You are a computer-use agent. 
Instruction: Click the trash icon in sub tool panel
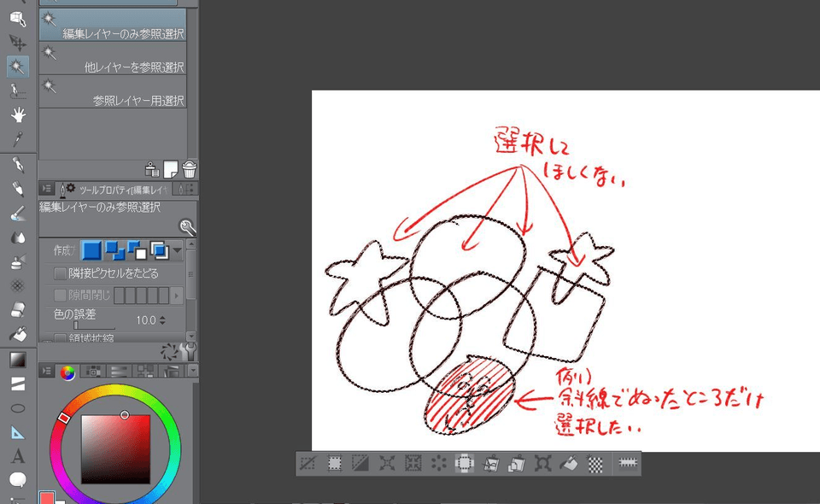(190, 169)
